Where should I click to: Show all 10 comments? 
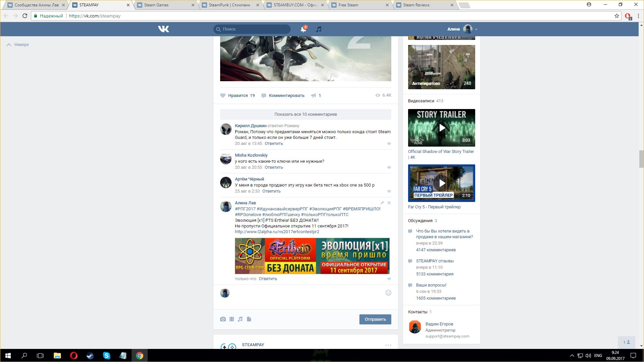[306, 114]
